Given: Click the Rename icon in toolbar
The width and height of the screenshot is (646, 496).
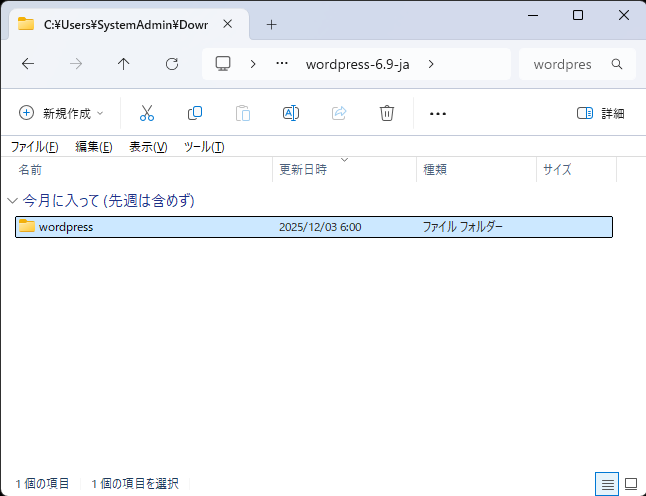Looking at the screenshot, I should [291, 113].
